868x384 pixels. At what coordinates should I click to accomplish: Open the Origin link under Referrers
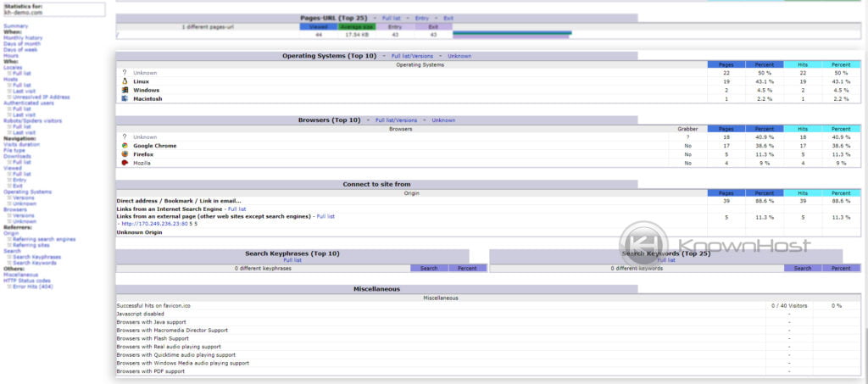pos(11,233)
